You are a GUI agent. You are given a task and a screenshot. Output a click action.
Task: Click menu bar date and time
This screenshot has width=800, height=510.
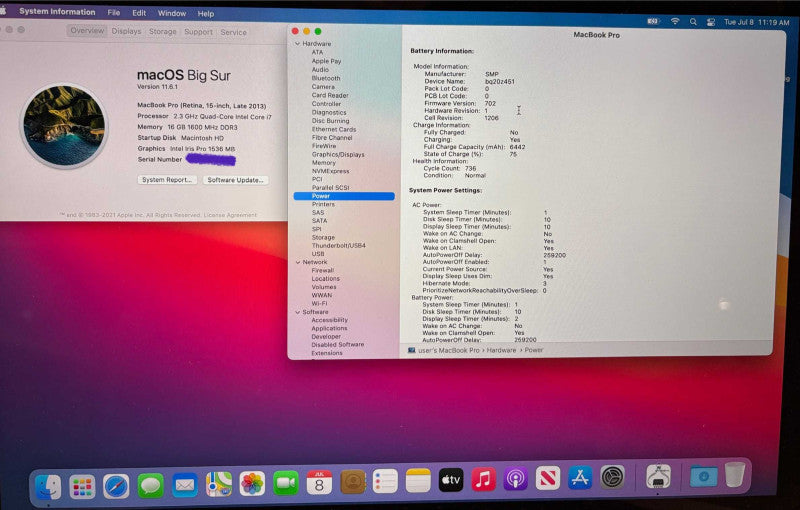(757, 22)
